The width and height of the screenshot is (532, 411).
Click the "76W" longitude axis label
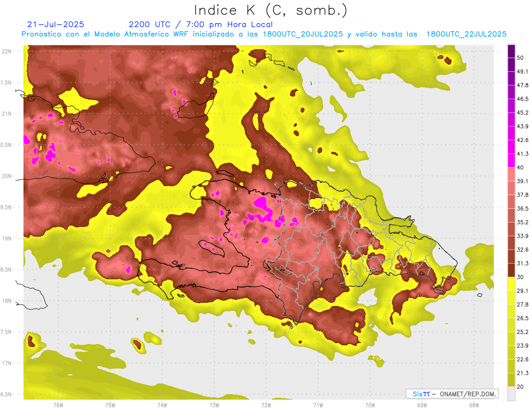click(x=58, y=405)
